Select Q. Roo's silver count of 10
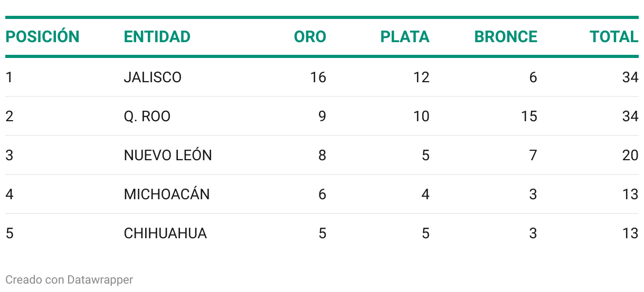Screen dimensions: 644x292 click(x=421, y=116)
